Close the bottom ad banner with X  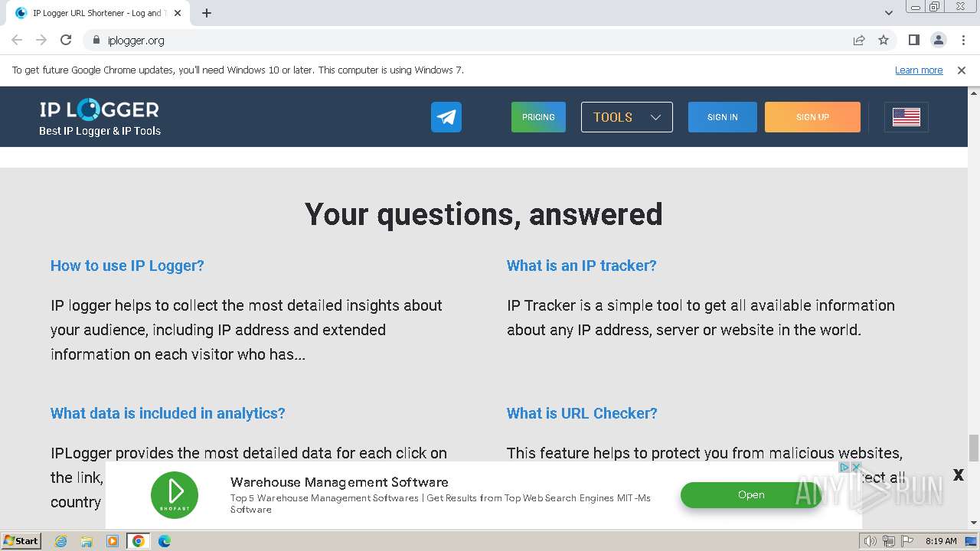pos(958,475)
